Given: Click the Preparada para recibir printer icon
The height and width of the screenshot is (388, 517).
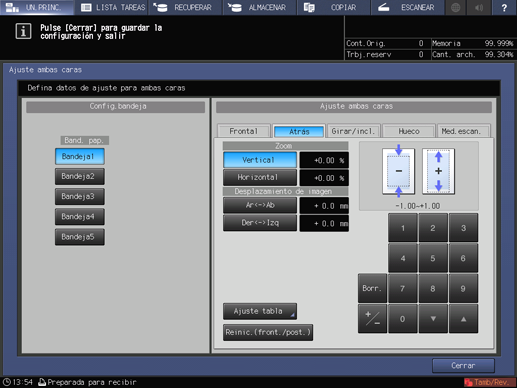Looking at the screenshot, I should coord(42,382).
